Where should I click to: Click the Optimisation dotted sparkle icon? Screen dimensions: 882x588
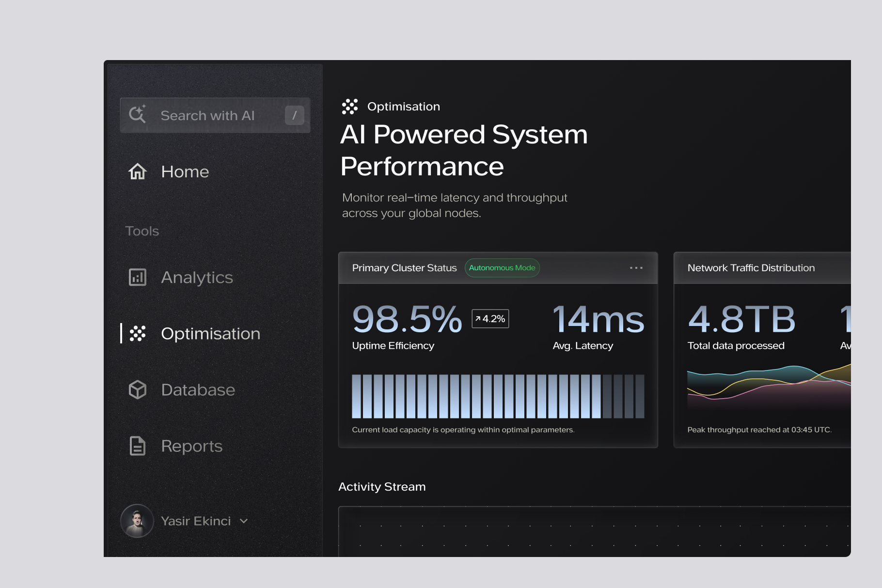coord(137,333)
